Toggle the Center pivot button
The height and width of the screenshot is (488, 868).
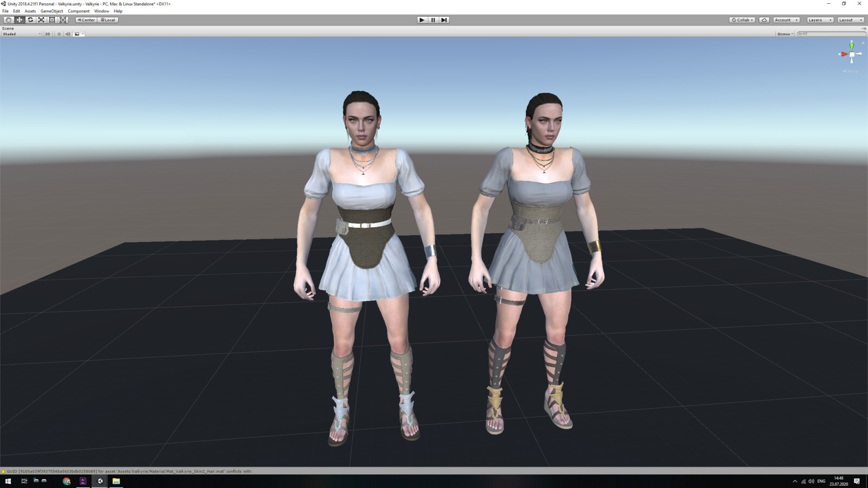86,20
